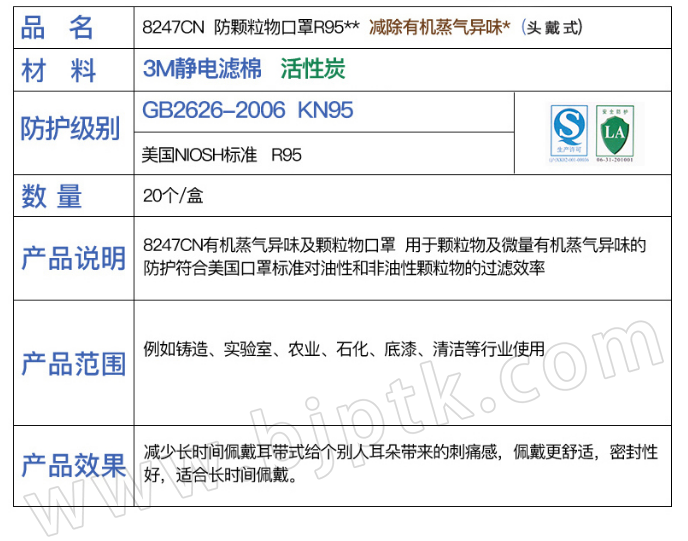This screenshot has height=541, width=688.
Task: Select the 品名 row label
Action: tap(57, 27)
